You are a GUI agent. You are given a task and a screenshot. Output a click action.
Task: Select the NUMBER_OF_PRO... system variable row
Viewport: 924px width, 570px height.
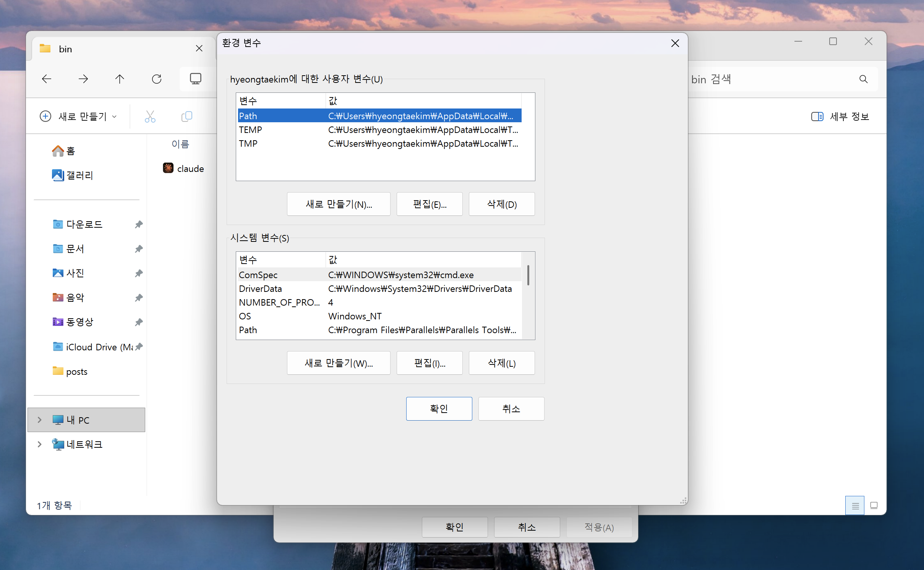(x=379, y=302)
